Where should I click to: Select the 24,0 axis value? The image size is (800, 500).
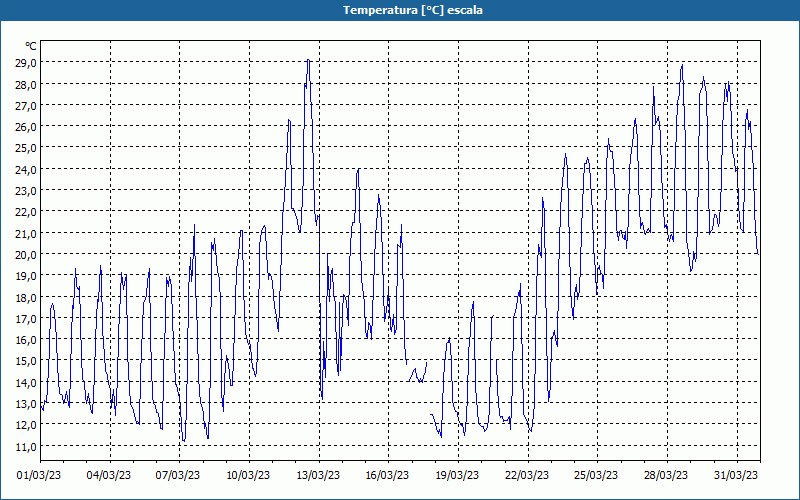point(26,169)
